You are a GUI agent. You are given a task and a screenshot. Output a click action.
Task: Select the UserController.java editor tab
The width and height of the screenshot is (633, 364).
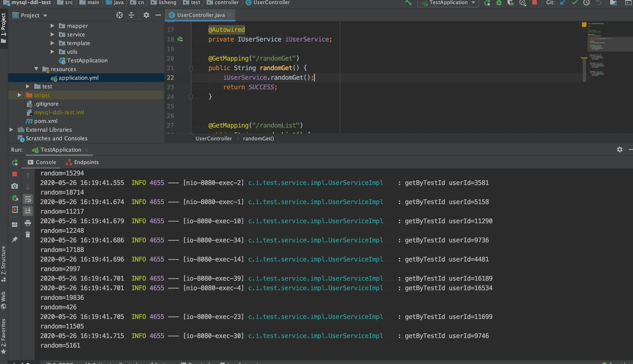(200, 15)
